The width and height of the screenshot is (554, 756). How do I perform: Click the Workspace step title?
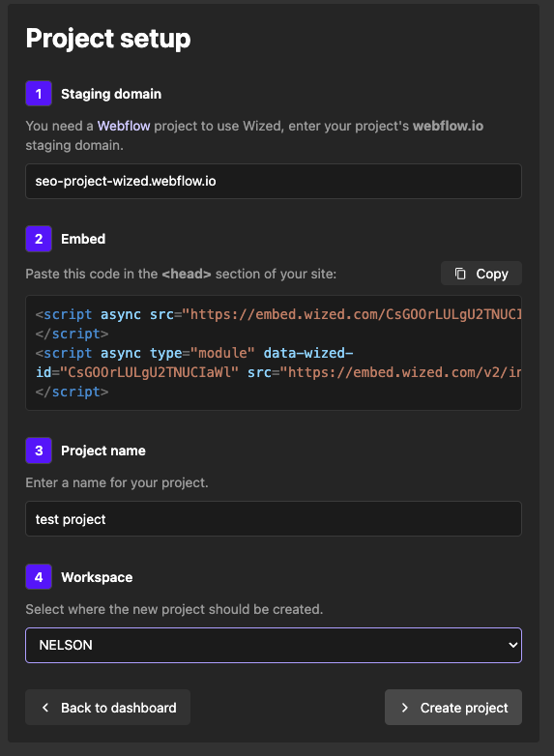pyautogui.click(x=97, y=577)
